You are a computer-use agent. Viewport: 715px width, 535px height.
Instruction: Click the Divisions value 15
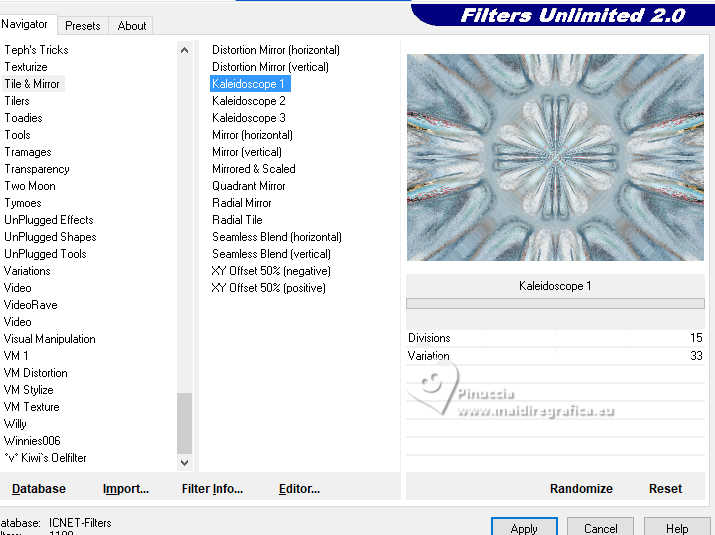click(x=696, y=338)
